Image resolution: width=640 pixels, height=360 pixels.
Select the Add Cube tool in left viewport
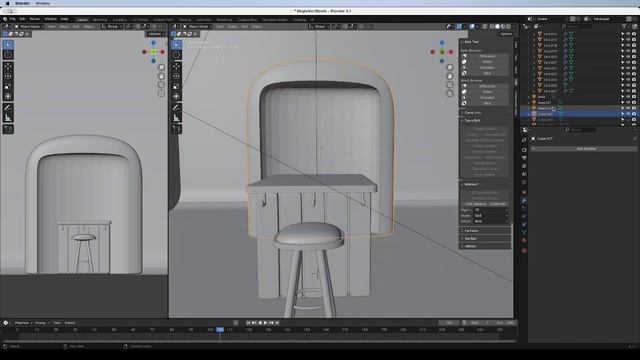8,129
